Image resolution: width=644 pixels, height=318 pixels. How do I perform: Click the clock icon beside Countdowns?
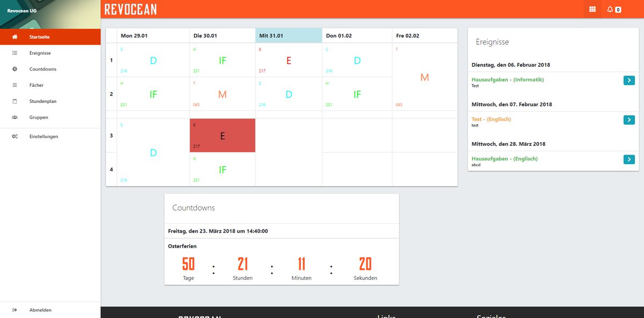[x=15, y=69]
